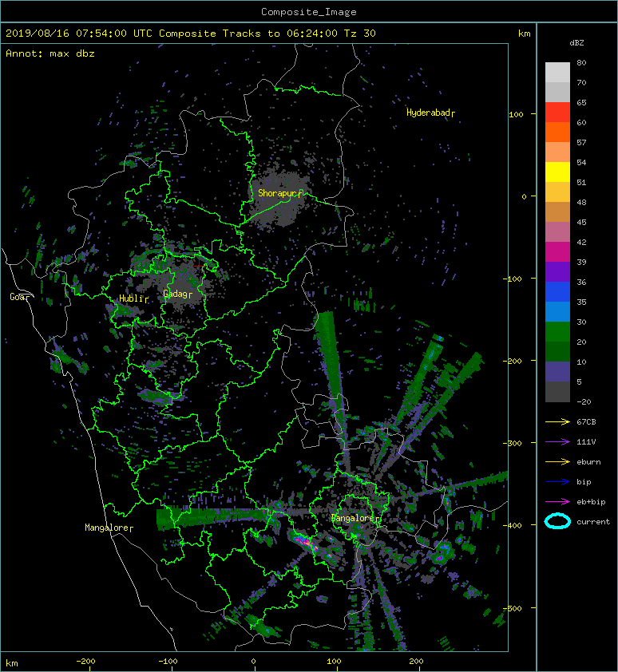This screenshot has width=618, height=672.
Task: Click the bip legend label
Action: tap(584, 482)
